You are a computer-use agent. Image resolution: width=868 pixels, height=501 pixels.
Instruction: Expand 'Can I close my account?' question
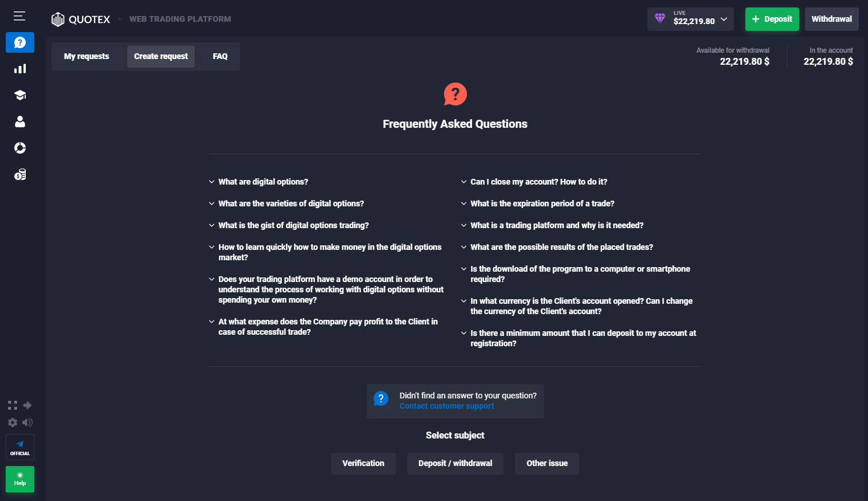click(x=539, y=182)
